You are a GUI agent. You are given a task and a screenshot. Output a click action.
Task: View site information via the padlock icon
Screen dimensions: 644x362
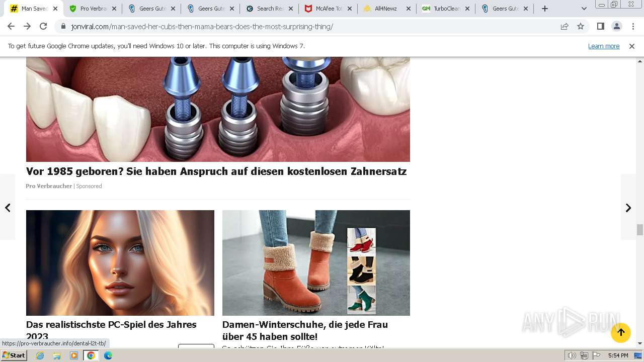(x=63, y=26)
